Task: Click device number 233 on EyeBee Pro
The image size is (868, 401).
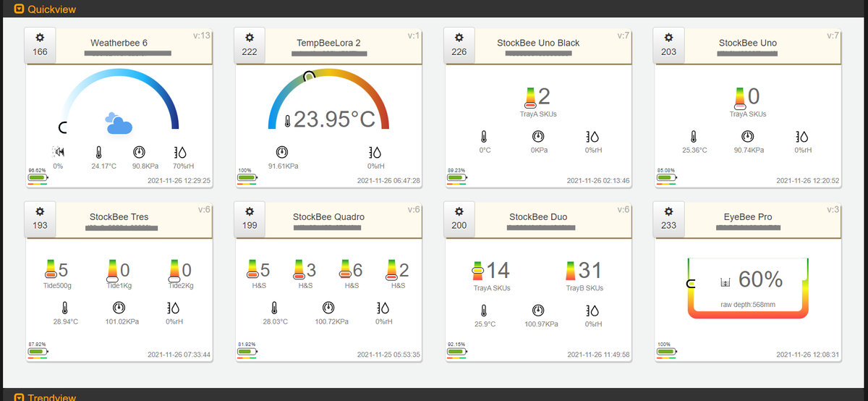Action: tap(668, 225)
